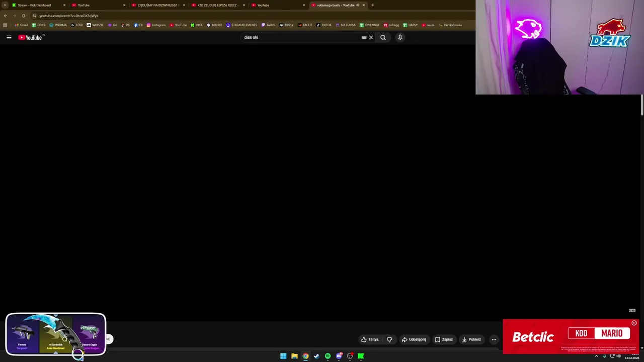
Task: Open WKDZIK bookmark
Action: (95, 25)
